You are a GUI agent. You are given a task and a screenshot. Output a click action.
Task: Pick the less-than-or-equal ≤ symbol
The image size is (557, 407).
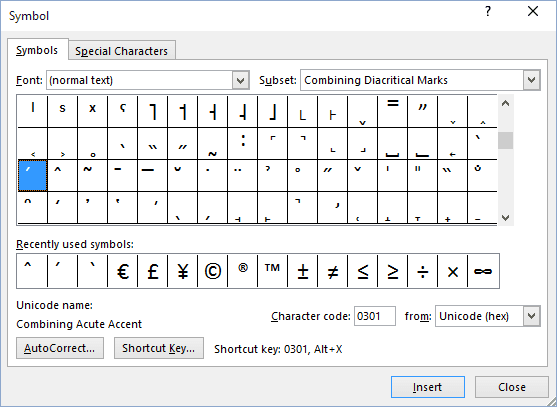363,271
